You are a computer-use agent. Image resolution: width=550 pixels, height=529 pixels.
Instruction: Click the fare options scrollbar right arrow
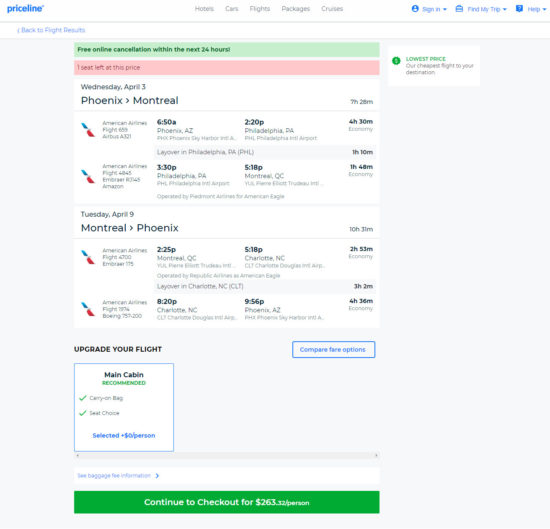tap(376, 455)
